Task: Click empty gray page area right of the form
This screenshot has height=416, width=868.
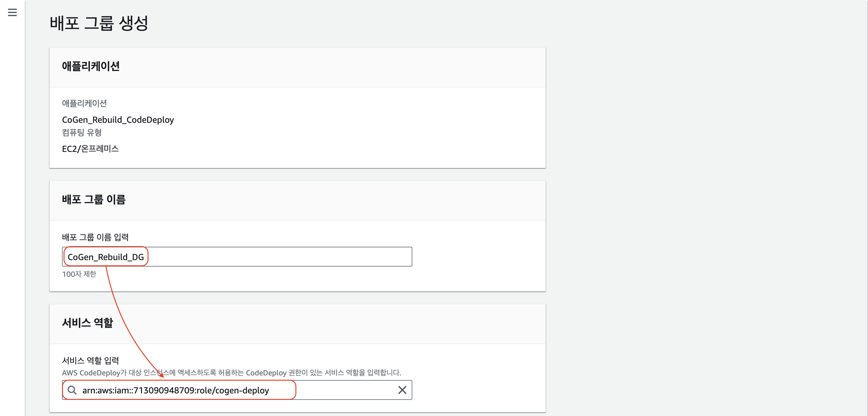Action: (x=708, y=202)
